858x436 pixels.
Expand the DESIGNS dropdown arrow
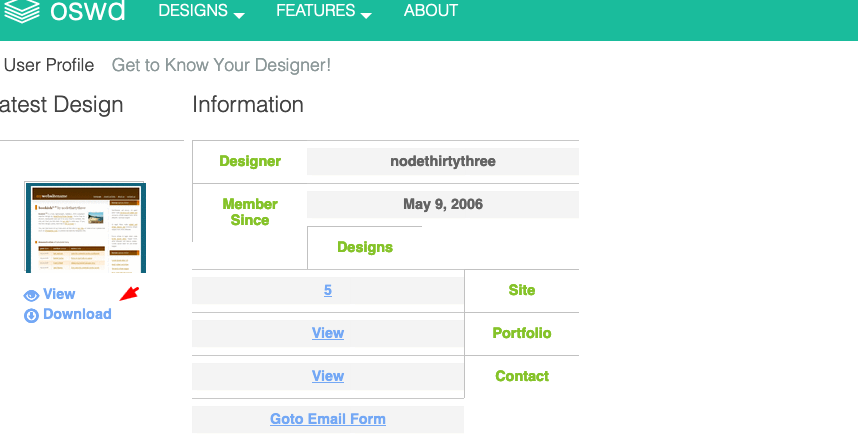pos(239,16)
